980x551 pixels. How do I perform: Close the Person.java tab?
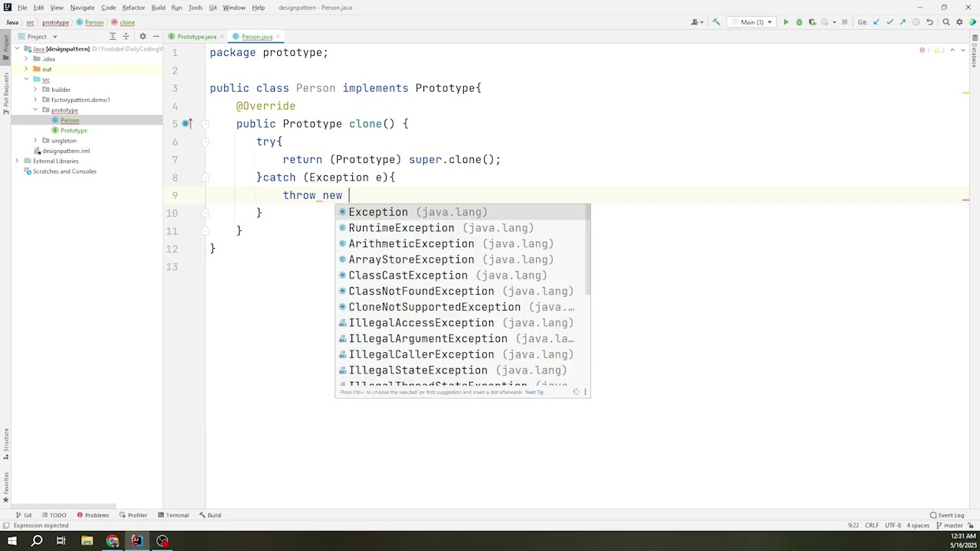point(279,37)
